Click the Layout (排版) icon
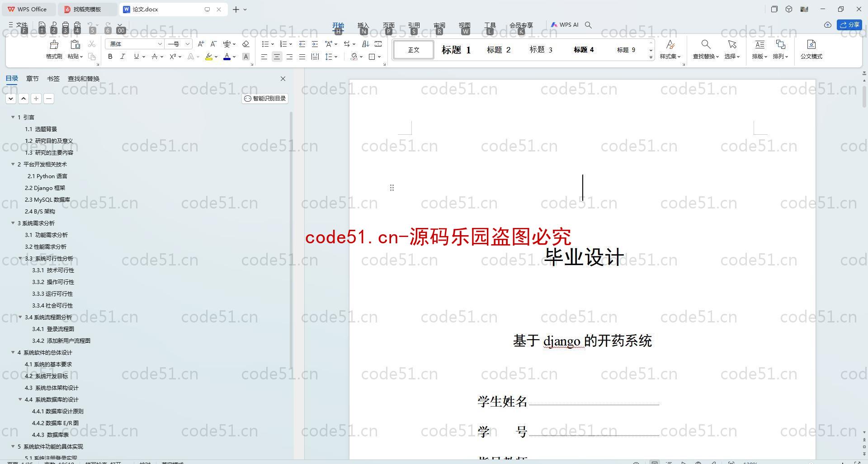The height and width of the screenshot is (464, 868). coord(759,44)
